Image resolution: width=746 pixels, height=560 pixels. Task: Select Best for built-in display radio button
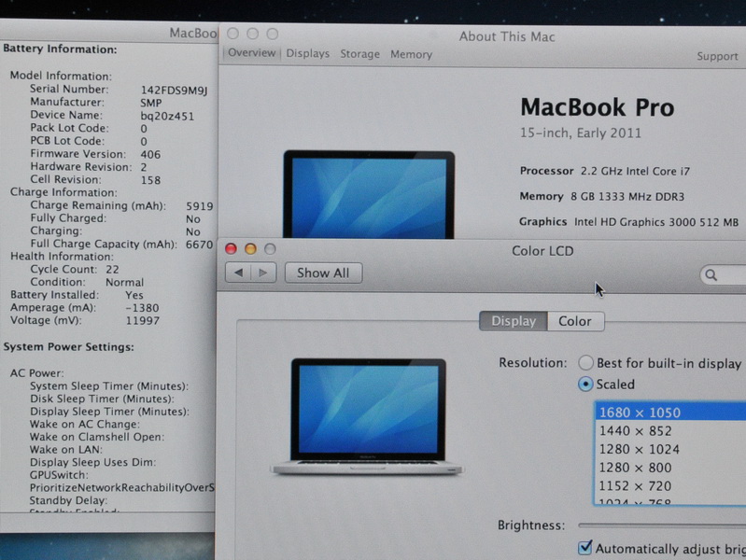point(585,363)
